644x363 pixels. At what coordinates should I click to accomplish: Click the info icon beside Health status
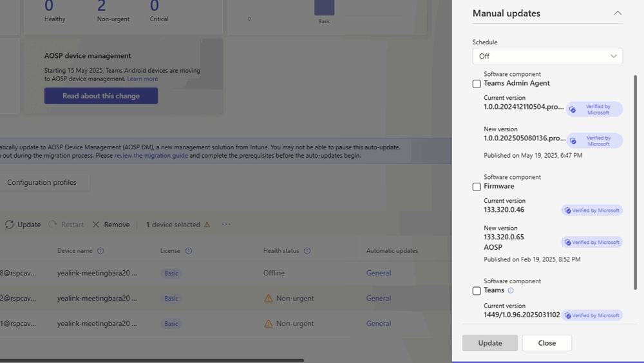click(307, 251)
